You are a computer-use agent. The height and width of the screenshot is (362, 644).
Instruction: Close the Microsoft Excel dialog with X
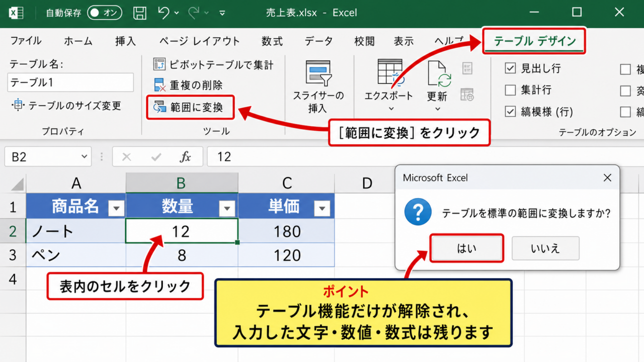(607, 177)
